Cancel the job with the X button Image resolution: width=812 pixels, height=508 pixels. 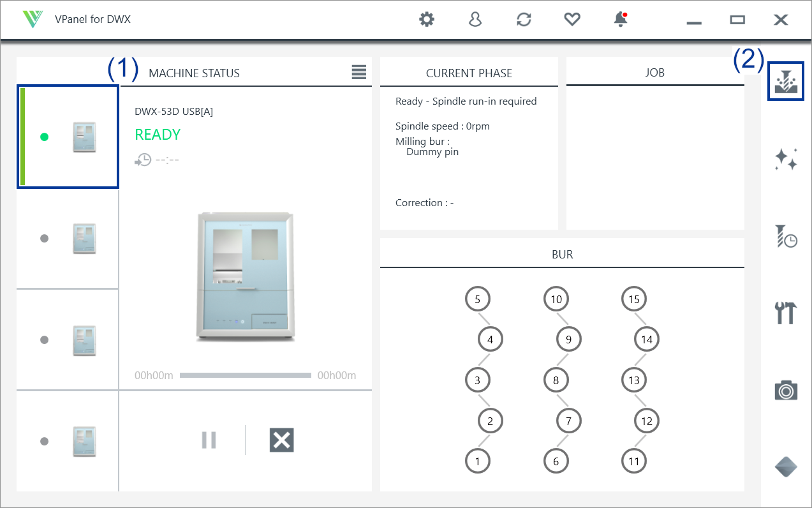point(281,440)
